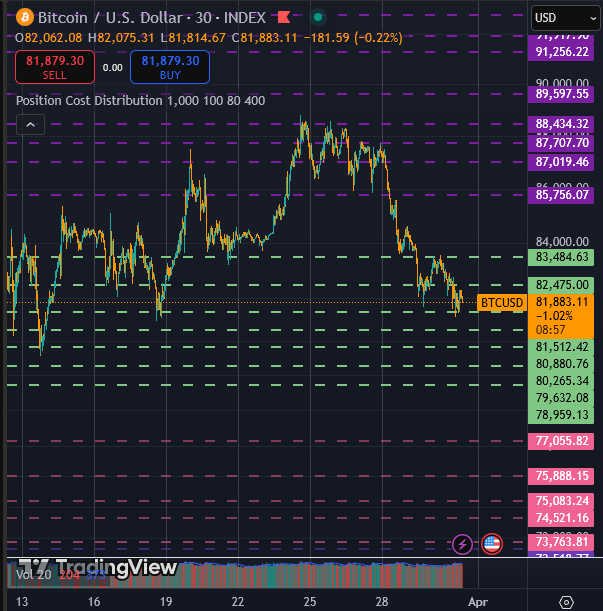Click the Apr date on time axis
The width and height of the screenshot is (603, 611).
478,602
